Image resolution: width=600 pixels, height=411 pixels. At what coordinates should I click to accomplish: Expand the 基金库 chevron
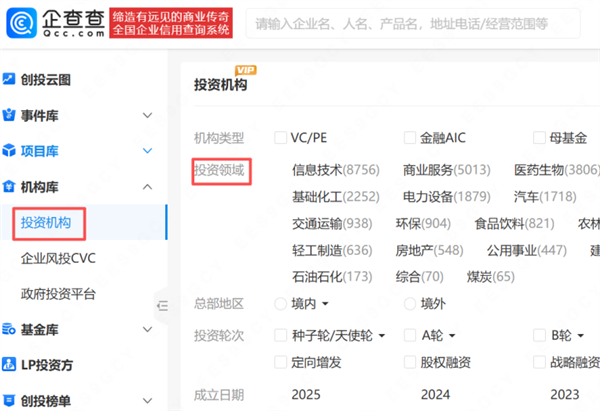tap(147, 329)
